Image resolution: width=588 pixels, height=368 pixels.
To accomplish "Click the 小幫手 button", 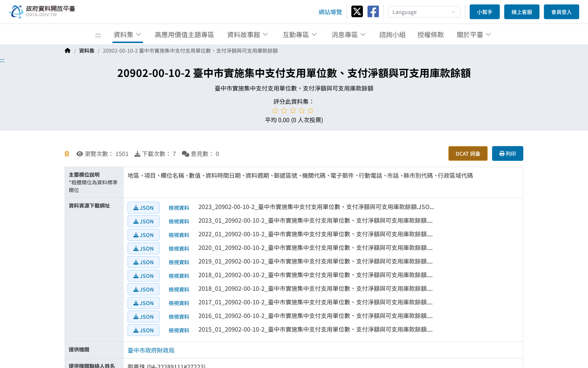I will click(485, 12).
